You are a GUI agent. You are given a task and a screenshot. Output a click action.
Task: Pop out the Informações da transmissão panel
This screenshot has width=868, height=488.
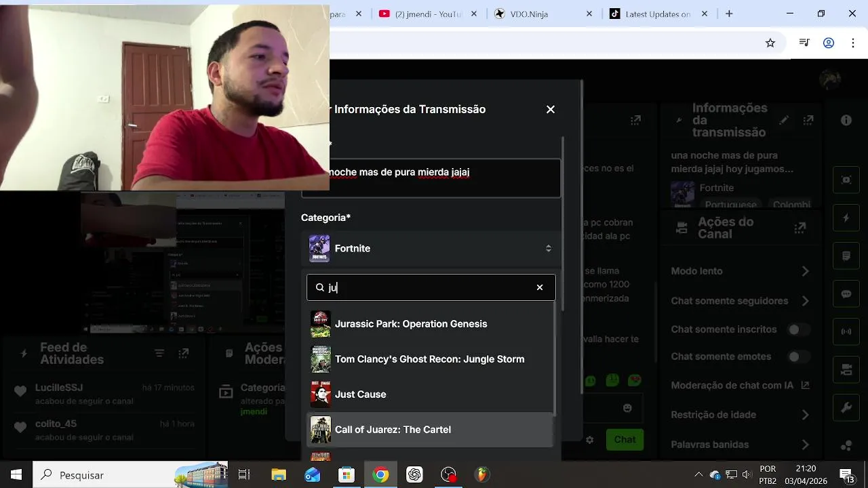(808, 120)
